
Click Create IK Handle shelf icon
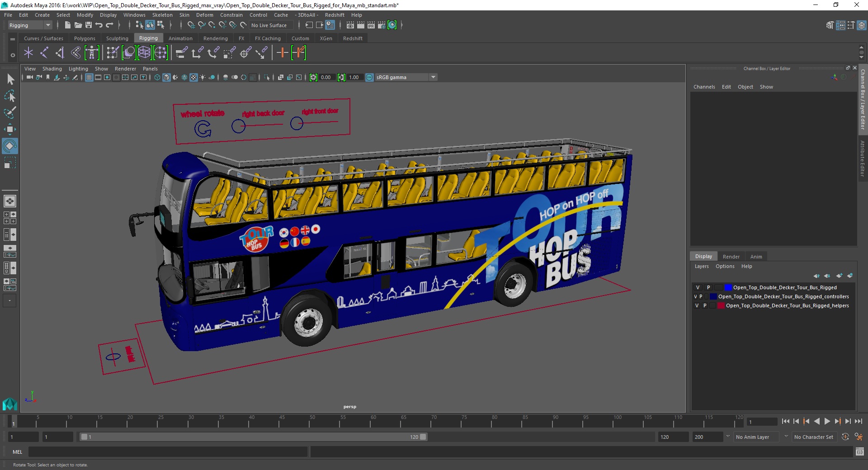pyautogui.click(x=60, y=53)
